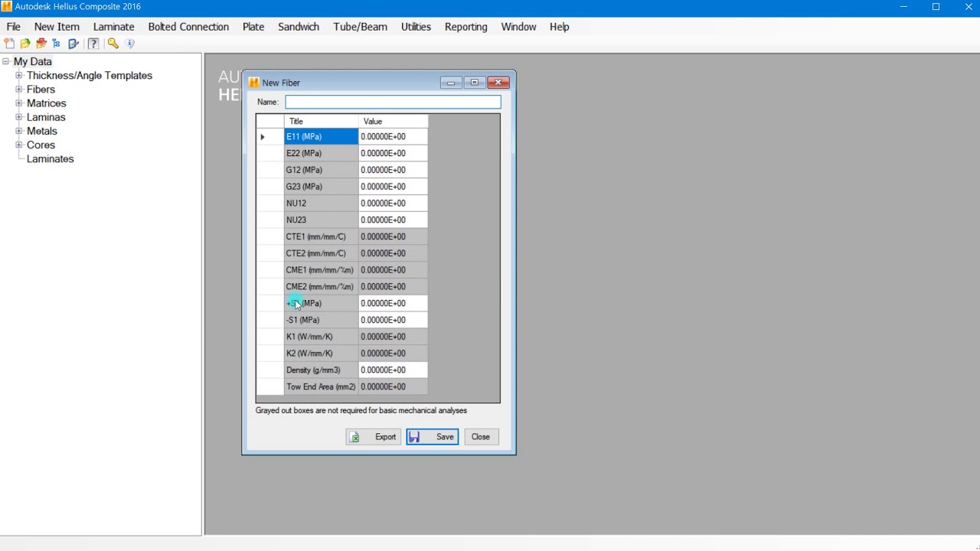Open the Reporting menu
The height and width of the screenshot is (551, 980).
(465, 27)
